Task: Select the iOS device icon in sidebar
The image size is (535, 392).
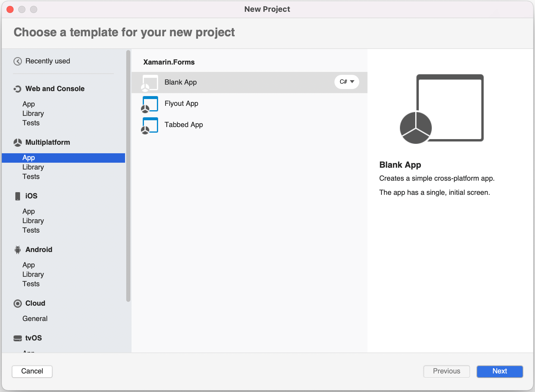Action: pos(18,196)
